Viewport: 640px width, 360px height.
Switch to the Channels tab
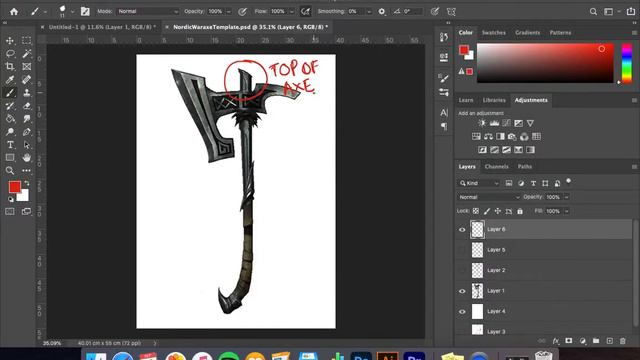coord(496,167)
